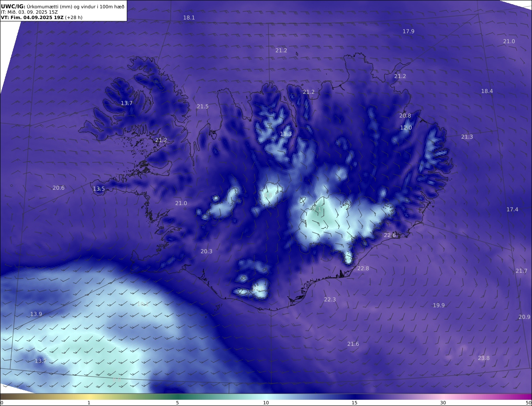Image resolution: width=532 pixels, height=406 pixels.
Task: Click the color scale tick label 5
Action: click(x=177, y=403)
